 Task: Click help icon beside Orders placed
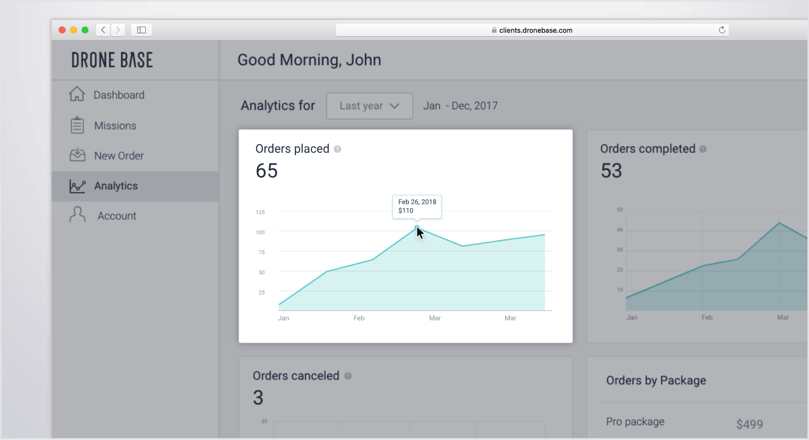pos(337,149)
